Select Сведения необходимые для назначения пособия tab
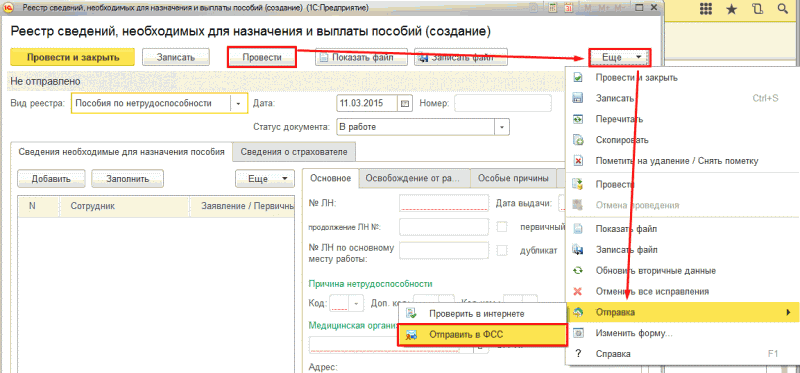Viewport: 800px width, 373px height. coord(121,152)
